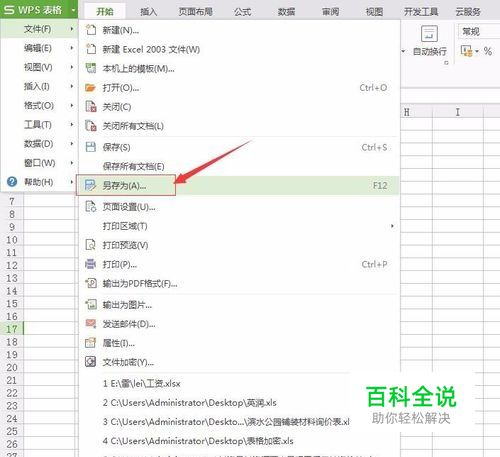The height and width of the screenshot is (457, 500).
Task: Select the 数据(D) menu item
Action: 39,144
